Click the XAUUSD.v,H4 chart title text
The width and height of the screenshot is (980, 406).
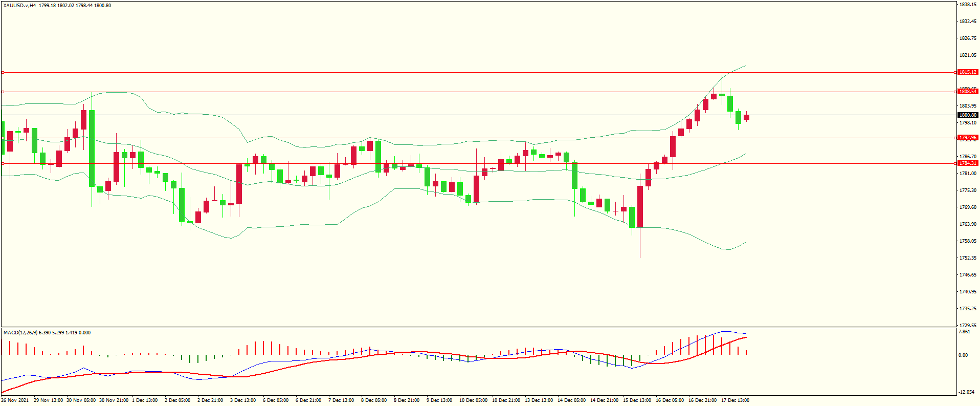[19, 6]
